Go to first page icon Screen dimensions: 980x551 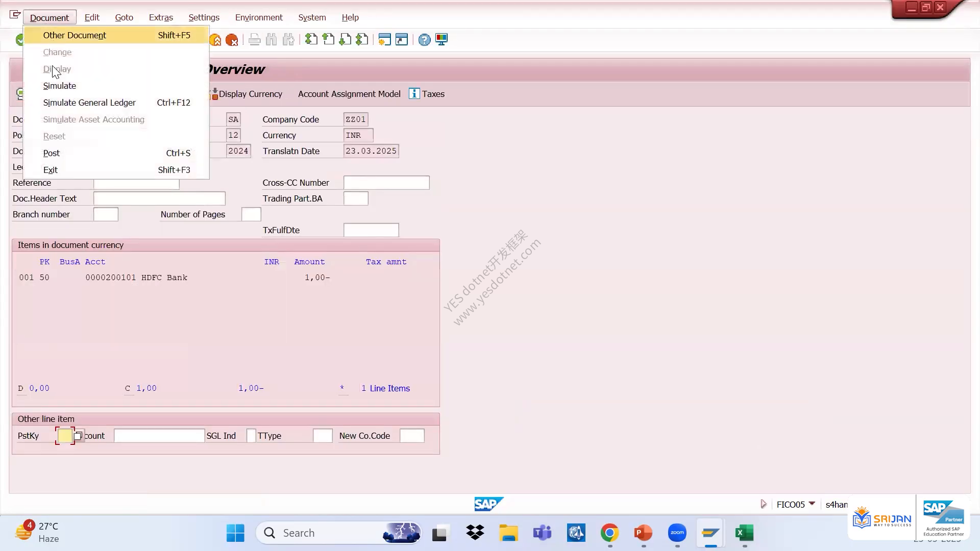[311, 39]
